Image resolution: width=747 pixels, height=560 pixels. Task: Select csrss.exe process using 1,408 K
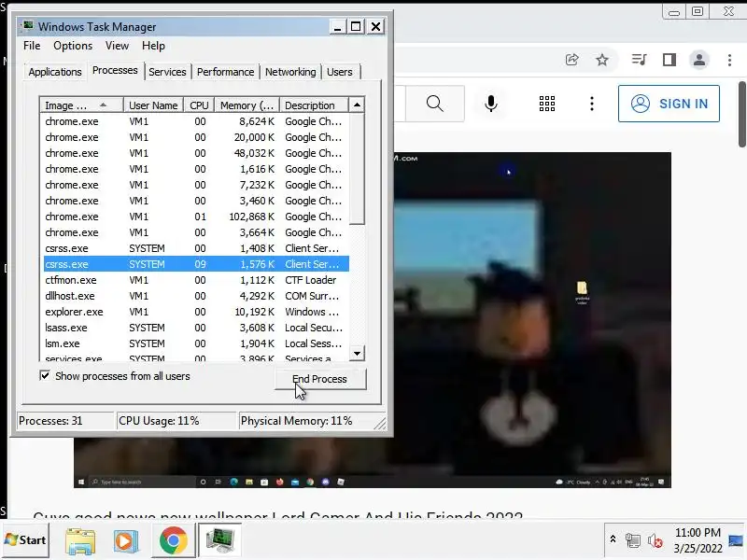pos(196,248)
